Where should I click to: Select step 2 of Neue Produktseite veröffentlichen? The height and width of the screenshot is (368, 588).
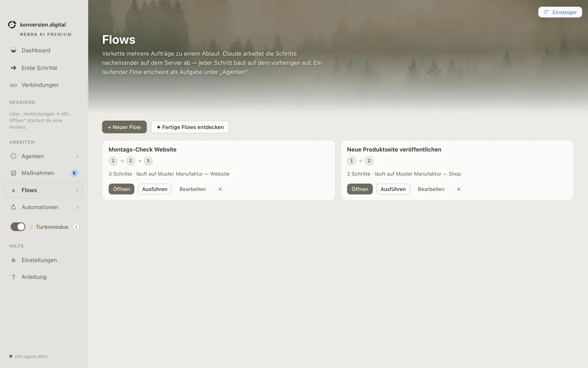coord(369,161)
